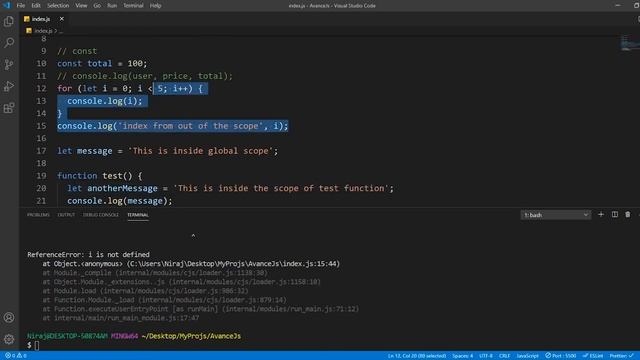Switch to the Debug Console tab
The width and height of the screenshot is (640, 360).
(x=100, y=215)
